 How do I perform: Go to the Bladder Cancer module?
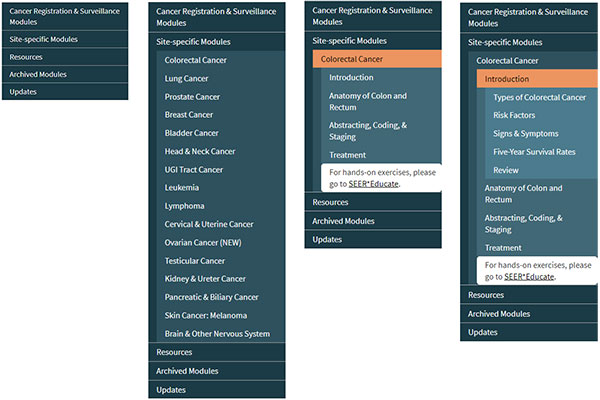coord(191,133)
